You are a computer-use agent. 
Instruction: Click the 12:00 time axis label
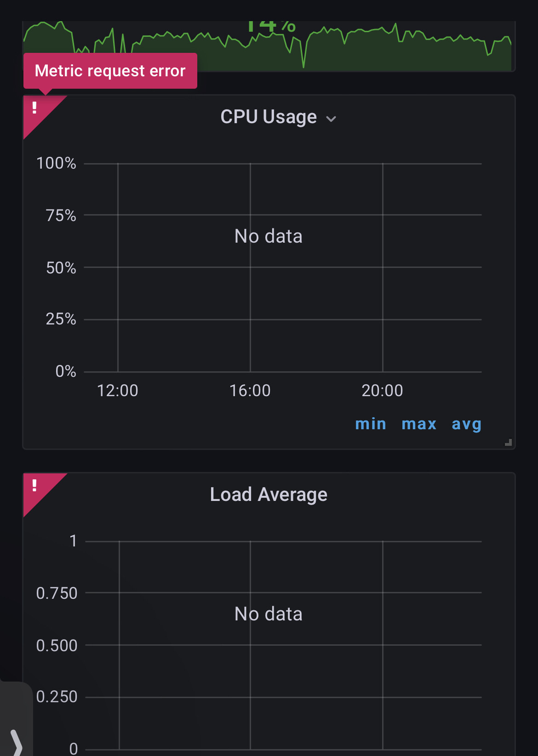click(x=118, y=391)
